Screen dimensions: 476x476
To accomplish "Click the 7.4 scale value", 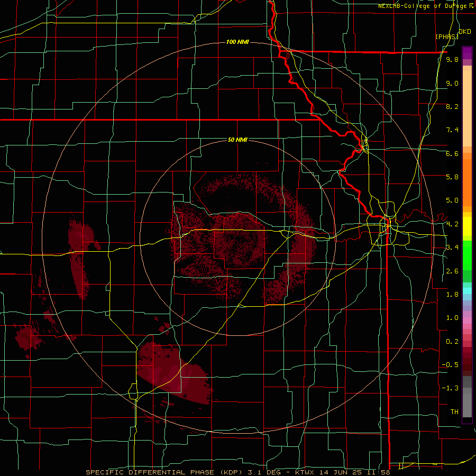I will (x=452, y=130).
